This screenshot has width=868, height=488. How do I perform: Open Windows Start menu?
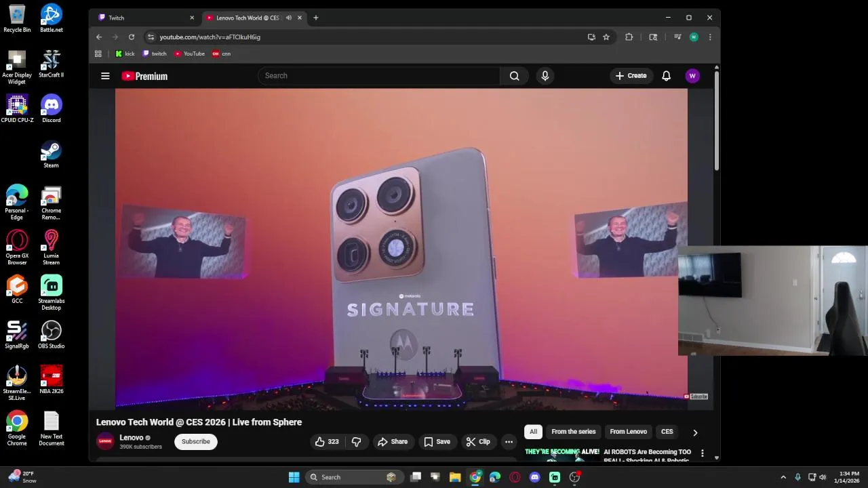(x=294, y=477)
